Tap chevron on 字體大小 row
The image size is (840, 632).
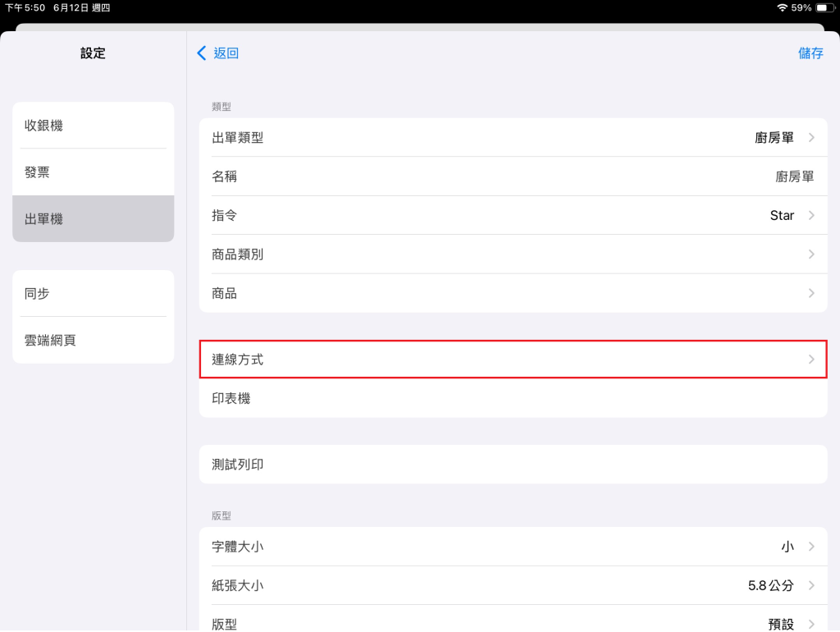click(811, 547)
